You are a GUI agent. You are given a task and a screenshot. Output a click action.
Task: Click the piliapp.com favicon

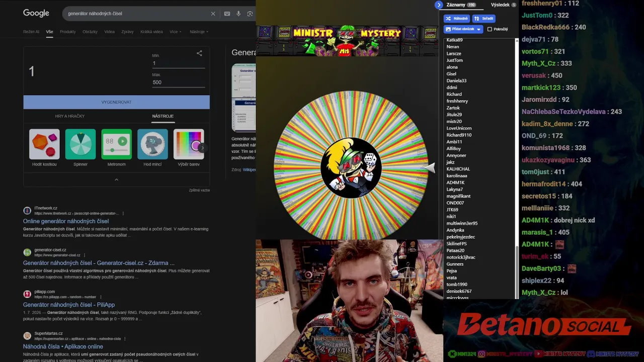tap(27, 294)
